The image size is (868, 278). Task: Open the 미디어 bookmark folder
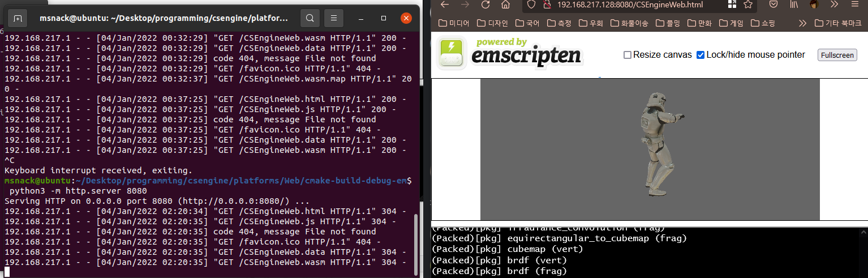454,23
